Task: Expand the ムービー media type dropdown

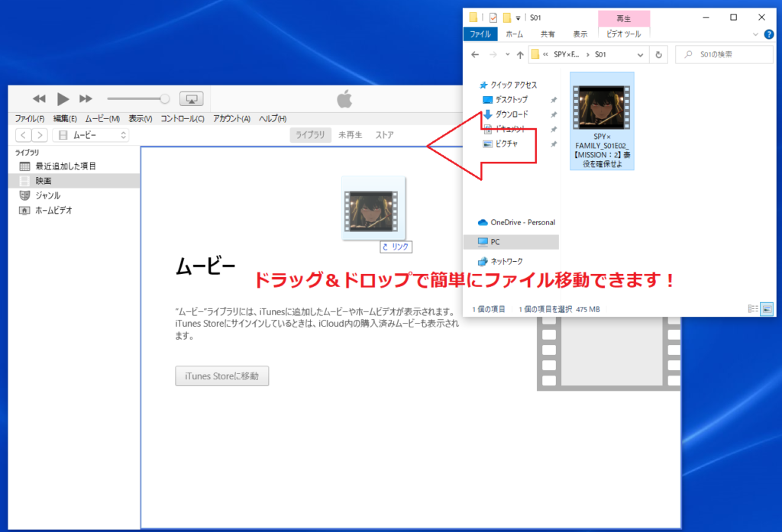Action: pyautogui.click(x=91, y=135)
